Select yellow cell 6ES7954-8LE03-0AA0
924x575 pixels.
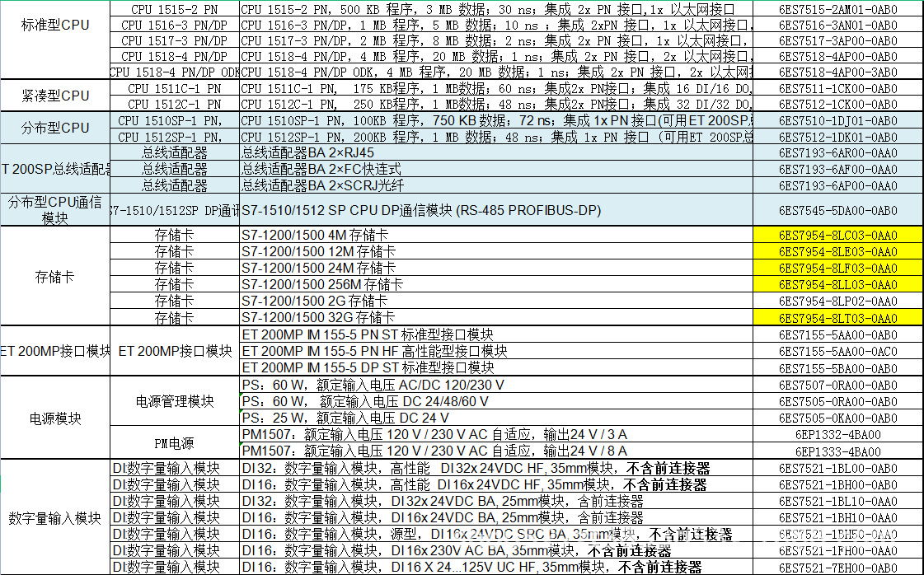click(838, 251)
